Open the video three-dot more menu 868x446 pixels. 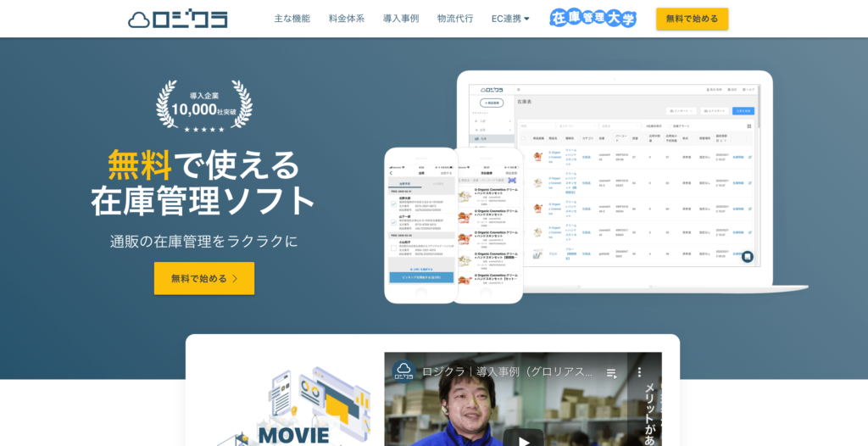click(x=639, y=372)
